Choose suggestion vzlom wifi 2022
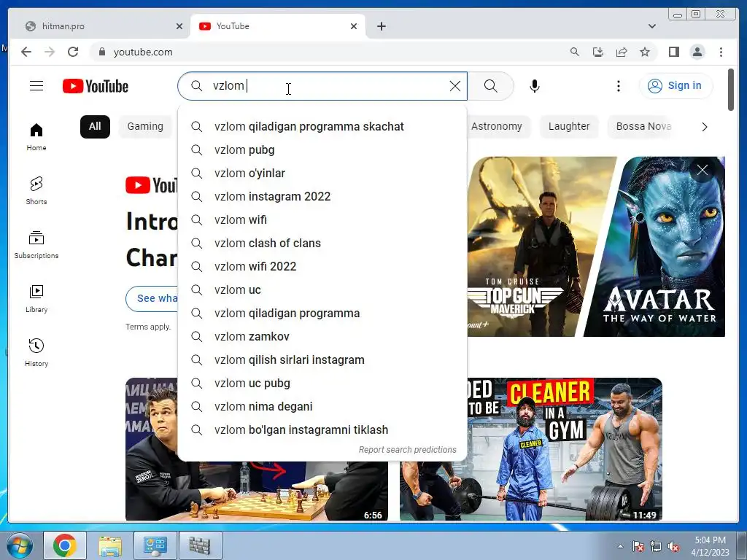The image size is (747, 560). (322, 266)
